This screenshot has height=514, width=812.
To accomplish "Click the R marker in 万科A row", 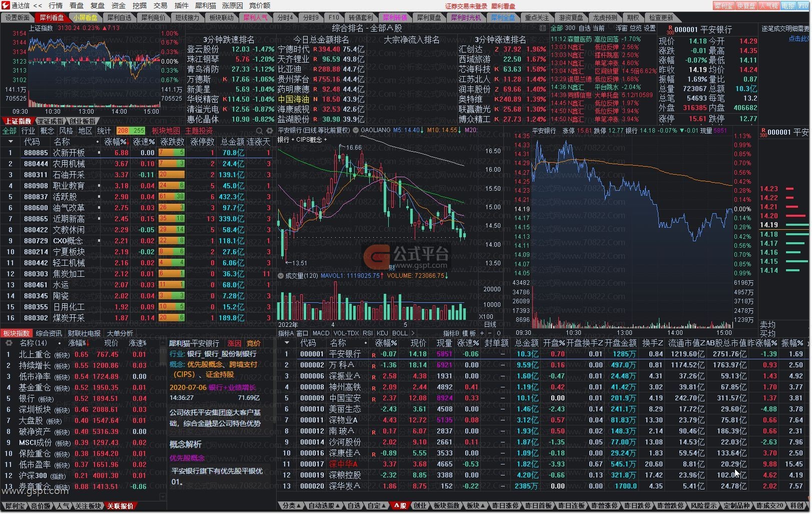I will click(x=374, y=366).
